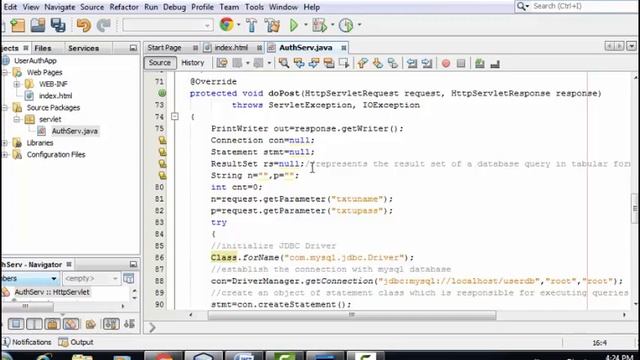Click the Find Next Occurrence icon
The width and height of the screenshot is (640, 360).
[x=314, y=63]
